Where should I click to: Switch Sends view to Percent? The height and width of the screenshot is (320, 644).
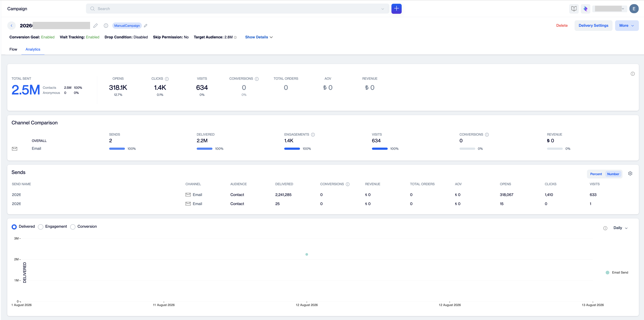point(596,174)
